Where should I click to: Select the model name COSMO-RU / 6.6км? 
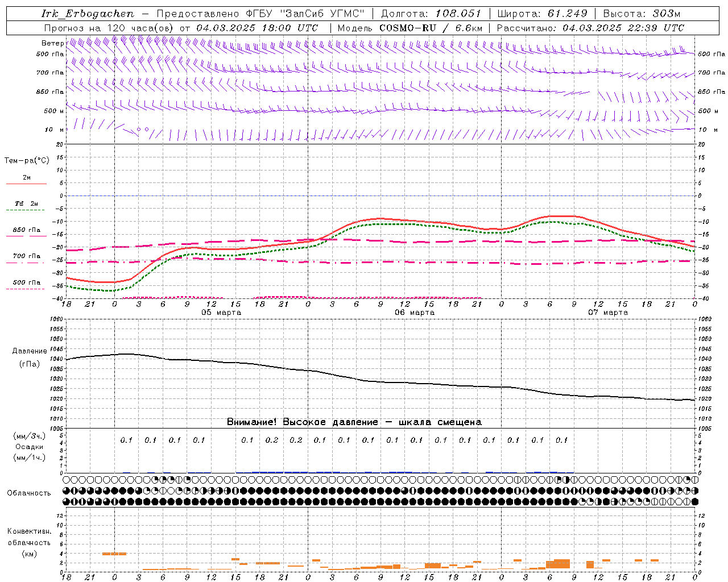coord(431,28)
